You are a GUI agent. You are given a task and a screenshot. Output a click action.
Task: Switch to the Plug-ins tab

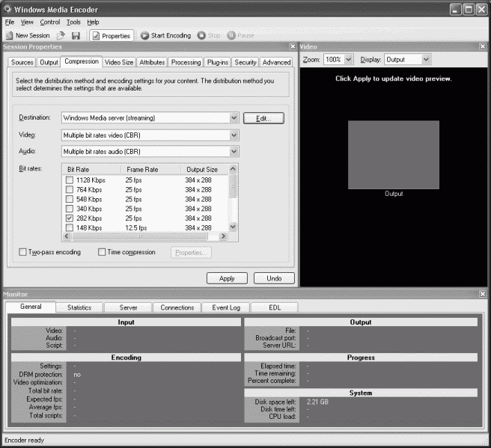(x=218, y=63)
